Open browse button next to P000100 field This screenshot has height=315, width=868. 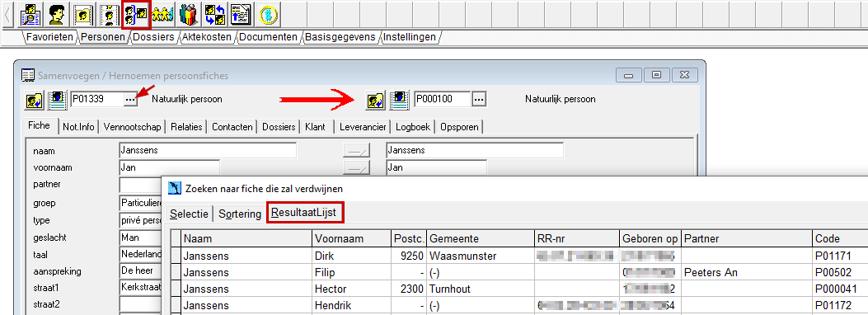480,100
